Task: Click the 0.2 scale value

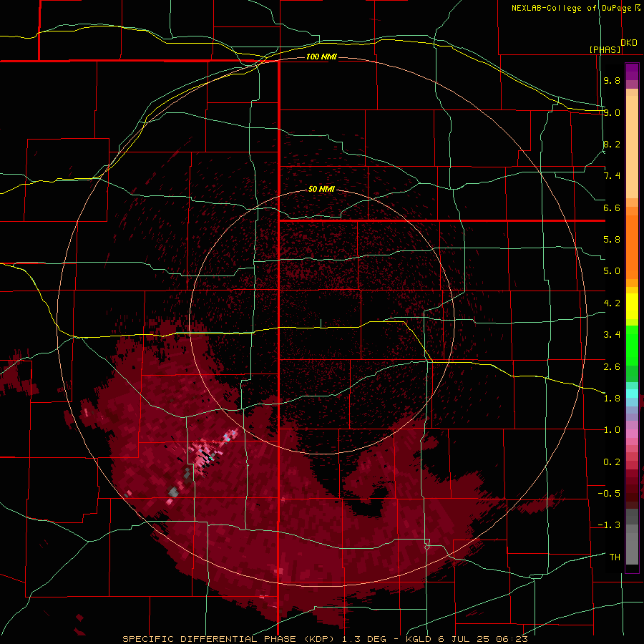Action: click(x=612, y=462)
